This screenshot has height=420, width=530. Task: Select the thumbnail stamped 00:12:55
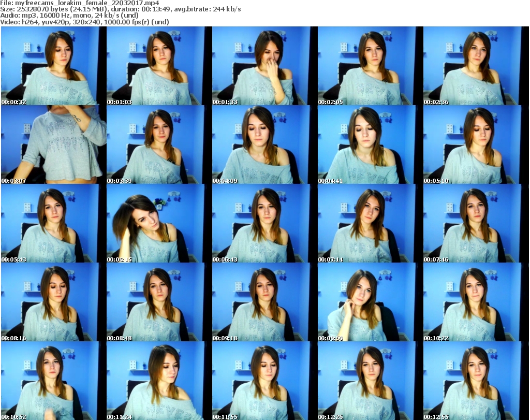point(476,381)
